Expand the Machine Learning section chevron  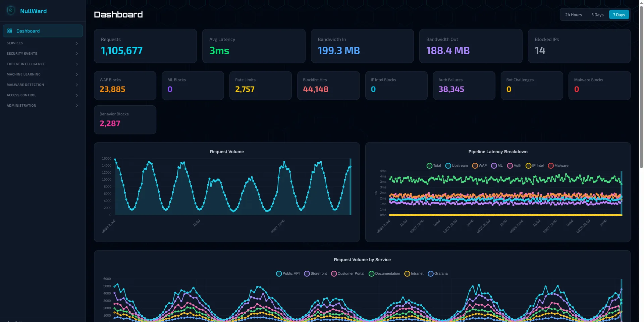[77, 74]
